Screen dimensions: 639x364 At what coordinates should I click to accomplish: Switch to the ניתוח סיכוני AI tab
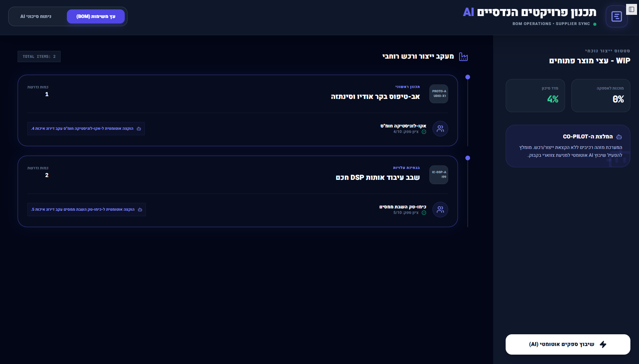point(36,16)
